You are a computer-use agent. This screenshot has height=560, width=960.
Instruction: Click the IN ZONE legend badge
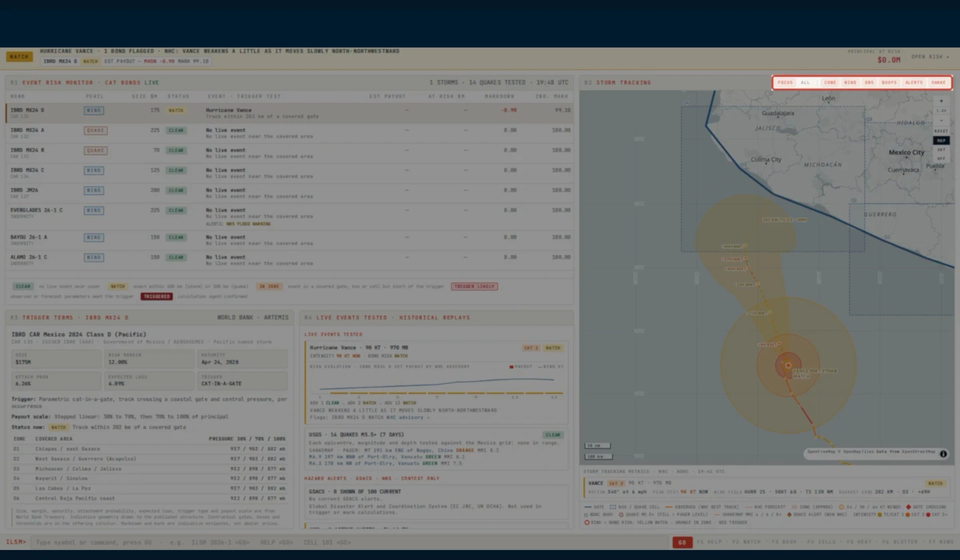pos(269,287)
